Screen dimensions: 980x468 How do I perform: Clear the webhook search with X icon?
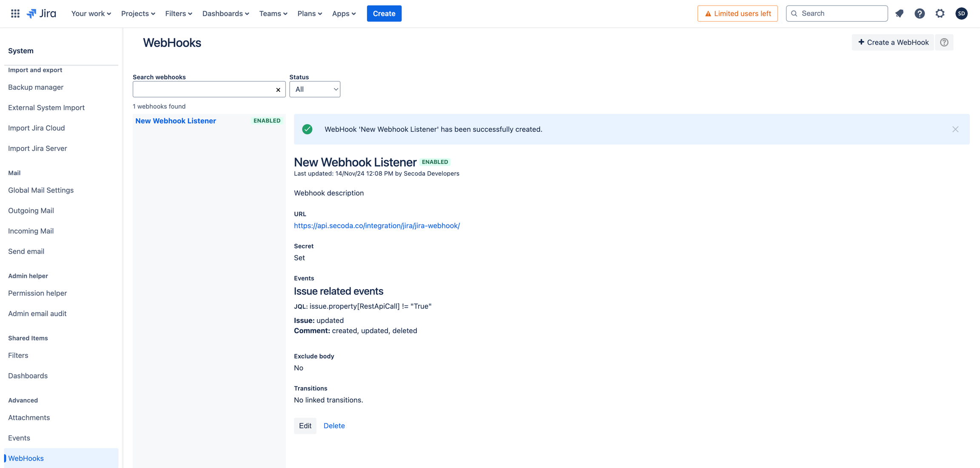(x=278, y=90)
